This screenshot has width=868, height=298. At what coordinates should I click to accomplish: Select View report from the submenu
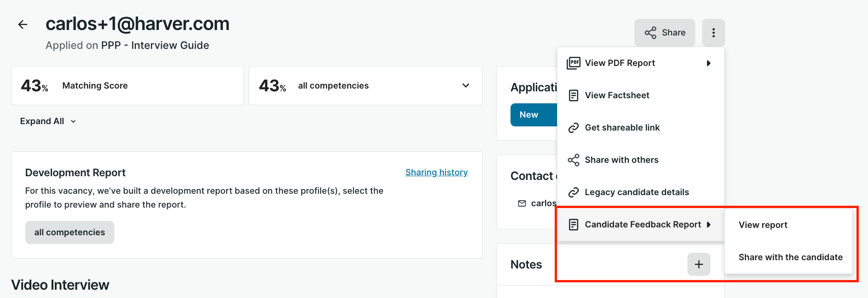point(763,225)
